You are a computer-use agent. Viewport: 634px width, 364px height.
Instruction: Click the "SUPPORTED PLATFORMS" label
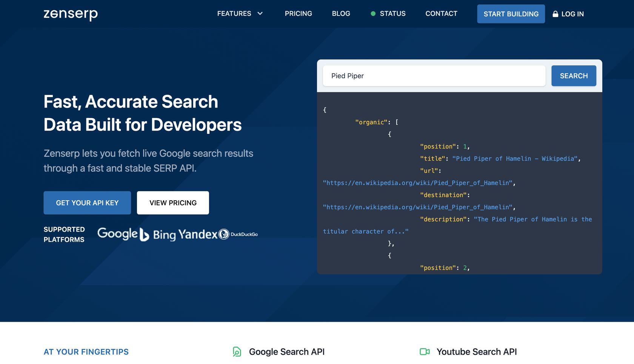click(x=64, y=234)
